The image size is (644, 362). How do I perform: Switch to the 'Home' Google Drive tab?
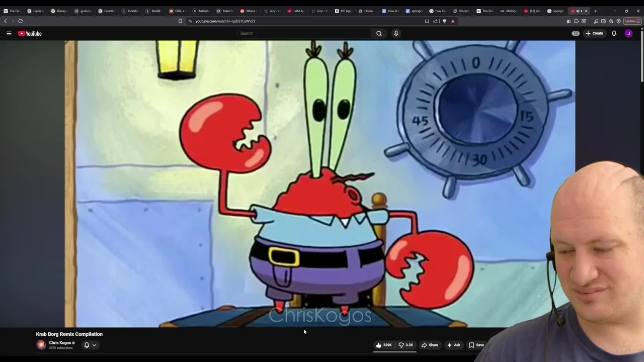[x=366, y=11]
